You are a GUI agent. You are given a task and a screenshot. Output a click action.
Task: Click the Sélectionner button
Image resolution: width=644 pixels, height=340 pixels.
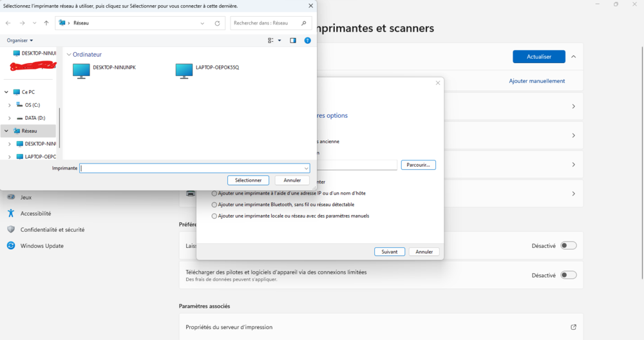coord(248,180)
